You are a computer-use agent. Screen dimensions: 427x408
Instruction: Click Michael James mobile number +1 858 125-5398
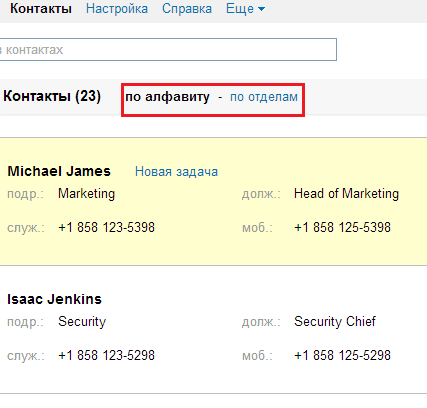[x=342, y=228]
